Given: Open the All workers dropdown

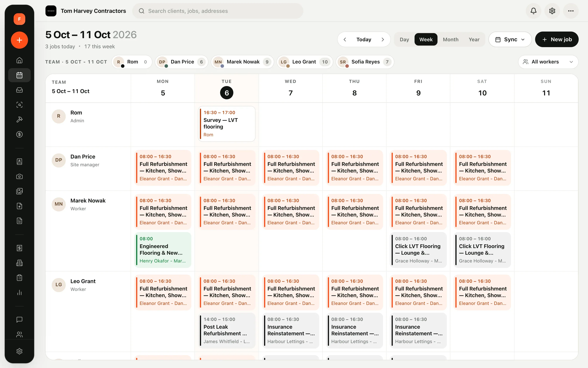Looking at the screenshot, I should (548, 62).
